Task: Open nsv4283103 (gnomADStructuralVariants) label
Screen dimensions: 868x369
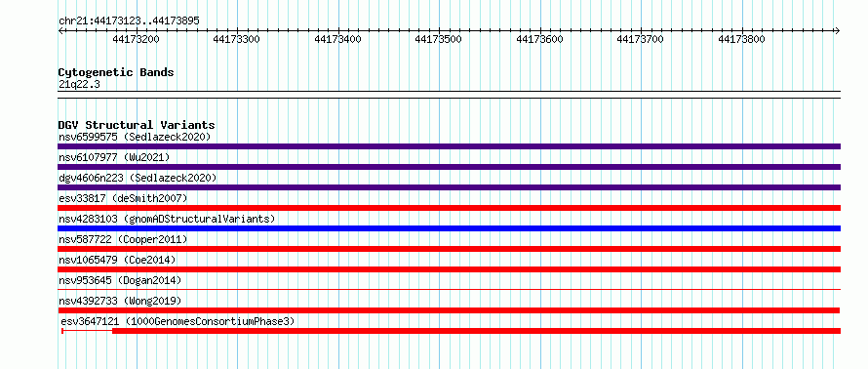Action: (167, 219)
